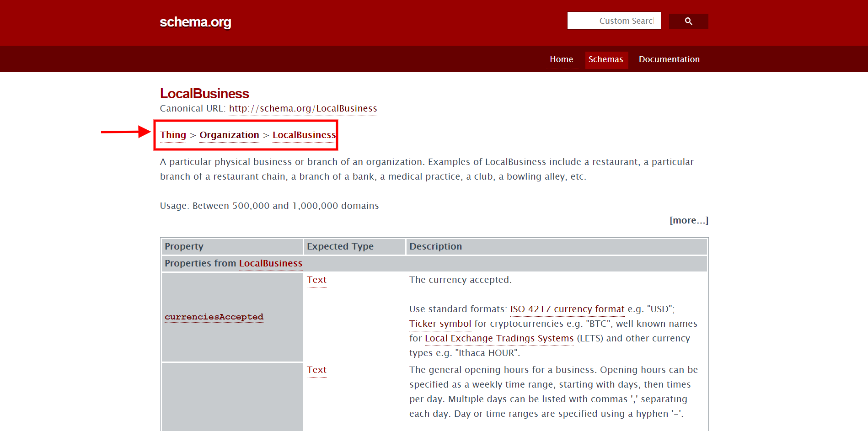Click the LocalBusiness page heading
The height and width of the screenshot is (431, 868).
(x=204, y=93)
